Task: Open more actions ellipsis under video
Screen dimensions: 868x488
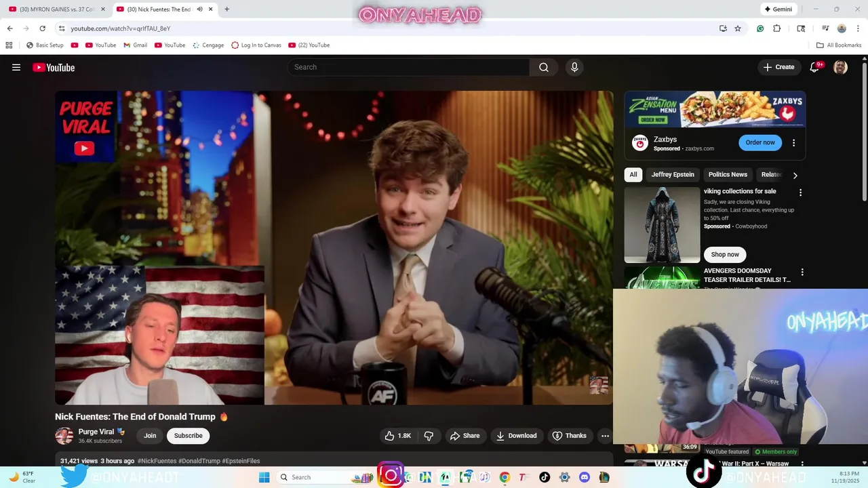Action: [x=605, y=436]
